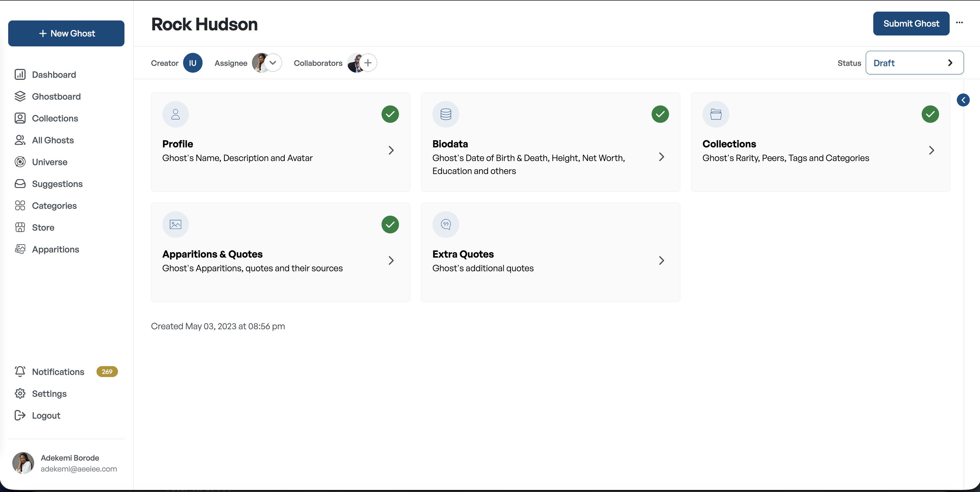Click the adekemi@aeeiee.com email text
Viewport: 980px width, 492px height.
pyautogui.click(x=79, y=469)
